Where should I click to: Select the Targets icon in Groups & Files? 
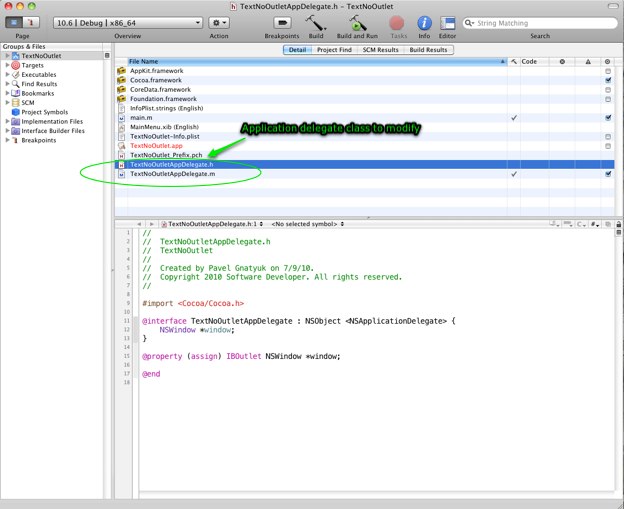point(16,65)
